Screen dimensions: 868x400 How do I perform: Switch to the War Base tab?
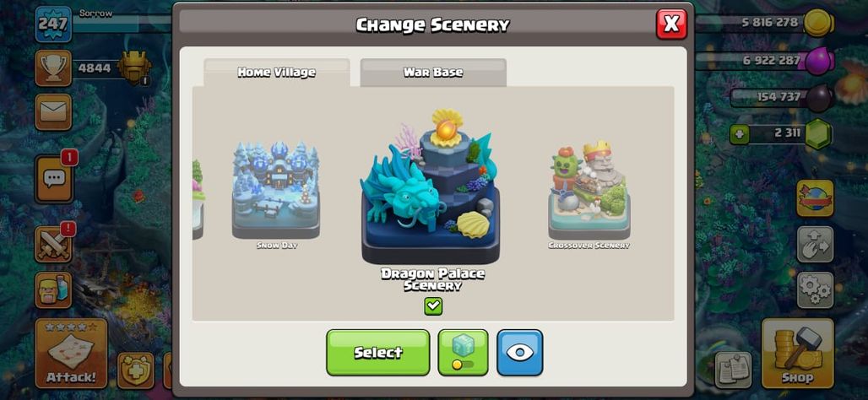tap(433, 73)
